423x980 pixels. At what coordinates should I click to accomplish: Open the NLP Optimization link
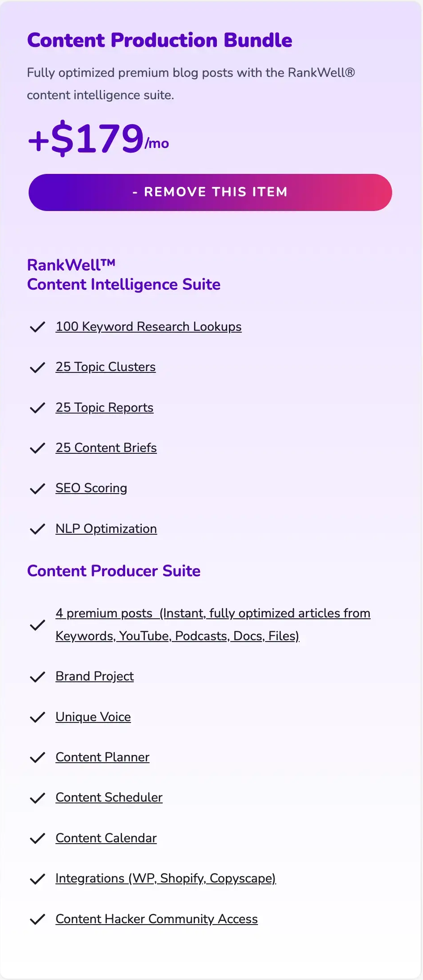(x=106, y=529)
